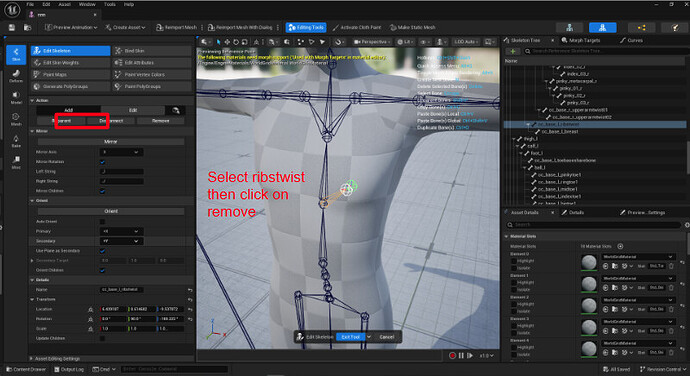Viewport: 690px width, 376px height.
Task: Open Element 0 WorldGridMaterial dropdown
Action: 638,257
